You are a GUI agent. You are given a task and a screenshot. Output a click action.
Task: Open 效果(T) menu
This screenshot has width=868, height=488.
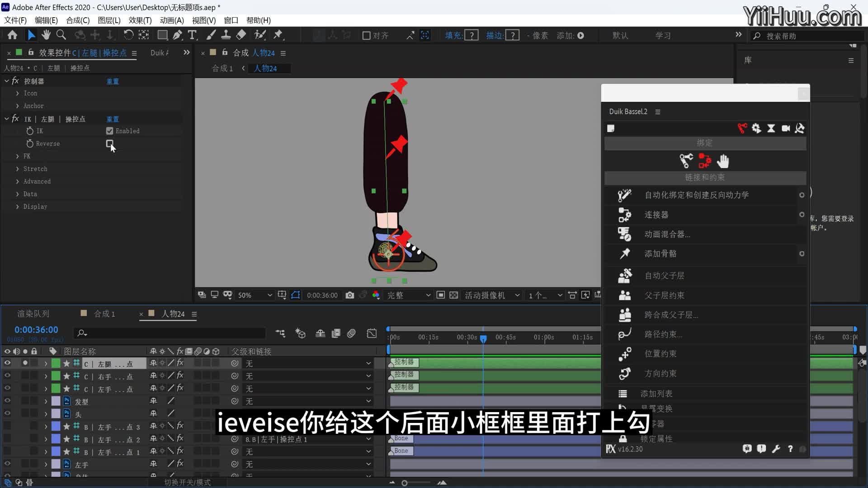[140, 20]
